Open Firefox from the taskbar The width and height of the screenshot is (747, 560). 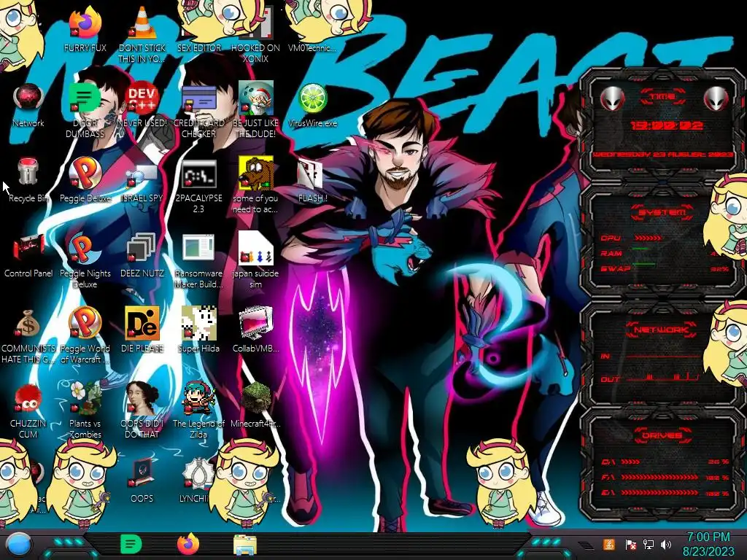click(188, 544)
